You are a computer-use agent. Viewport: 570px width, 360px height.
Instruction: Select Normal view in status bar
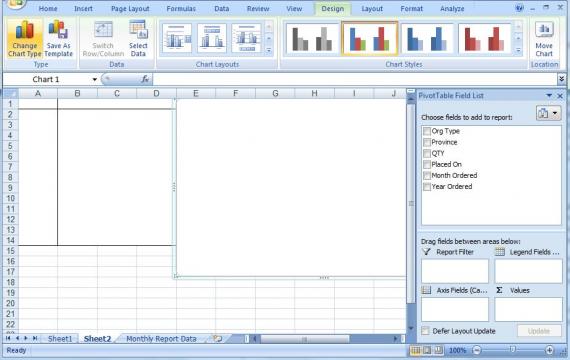coord(416,350)
